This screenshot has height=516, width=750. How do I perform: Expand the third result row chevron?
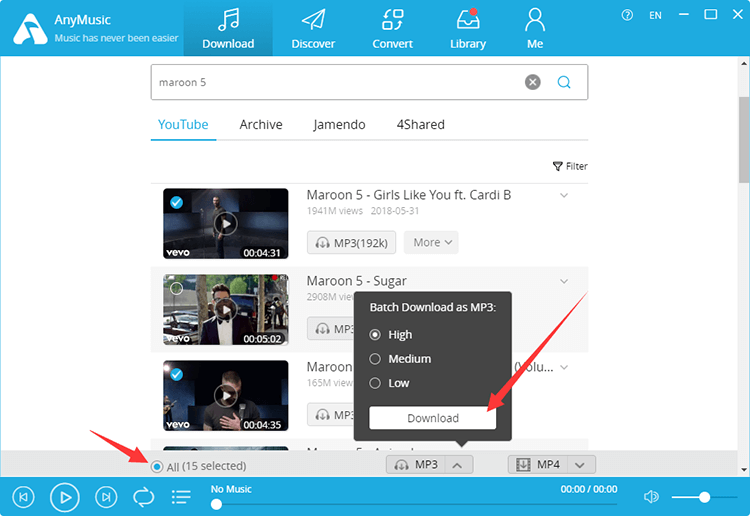tap(564, 367)
